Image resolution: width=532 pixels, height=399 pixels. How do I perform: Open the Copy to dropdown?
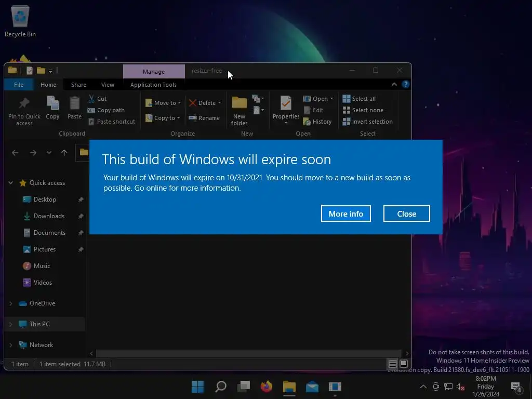pyautogui.click(x=163, y=118)
